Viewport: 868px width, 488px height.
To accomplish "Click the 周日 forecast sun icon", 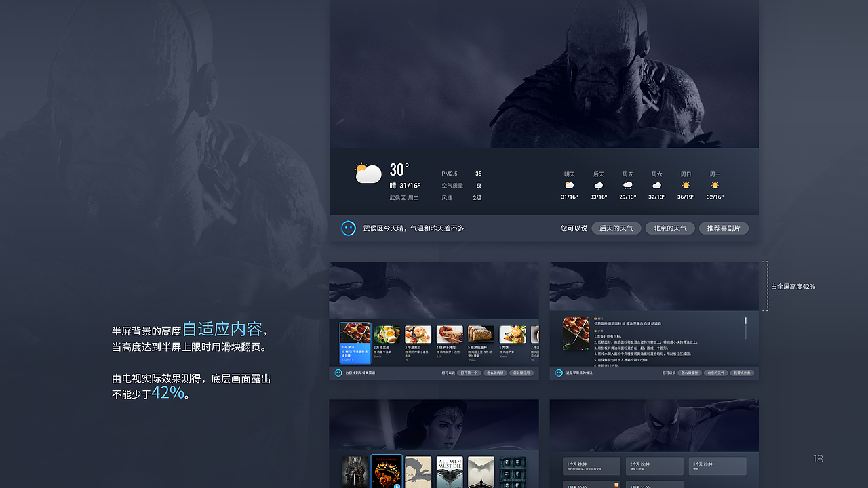I will (686, 185).
